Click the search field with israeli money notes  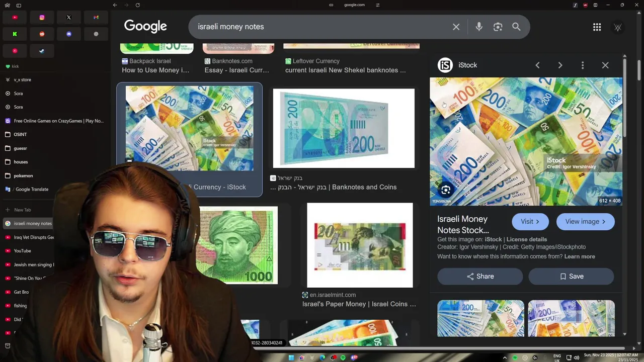point(322,27)
